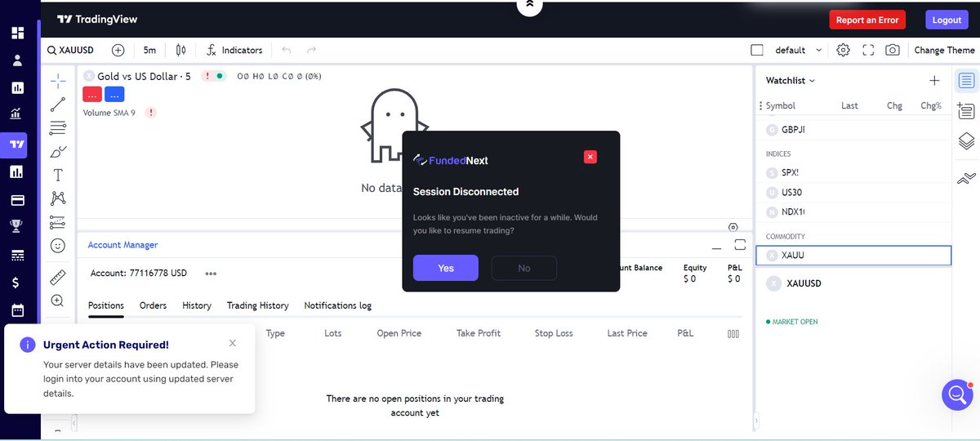Image resolution: width=980 pixels, height=441 pixels.
Task: Collapse the top header with chevron arrow
Action: coord(529,5)
